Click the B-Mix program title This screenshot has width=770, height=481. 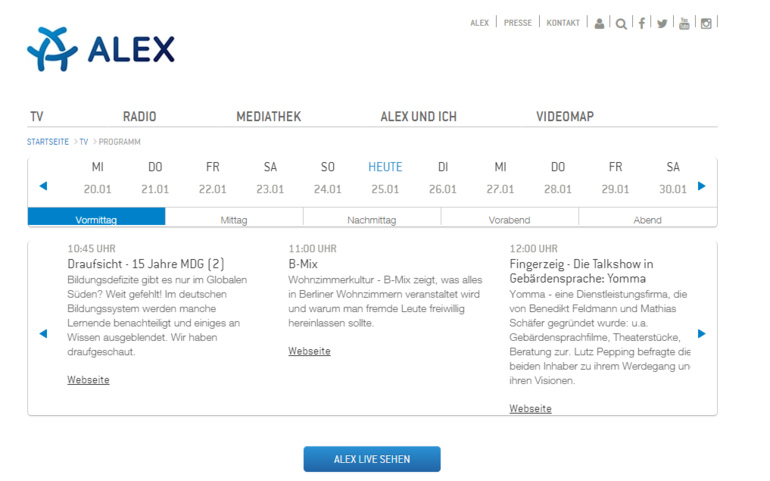pyautogui.click(x=303, y=264)
